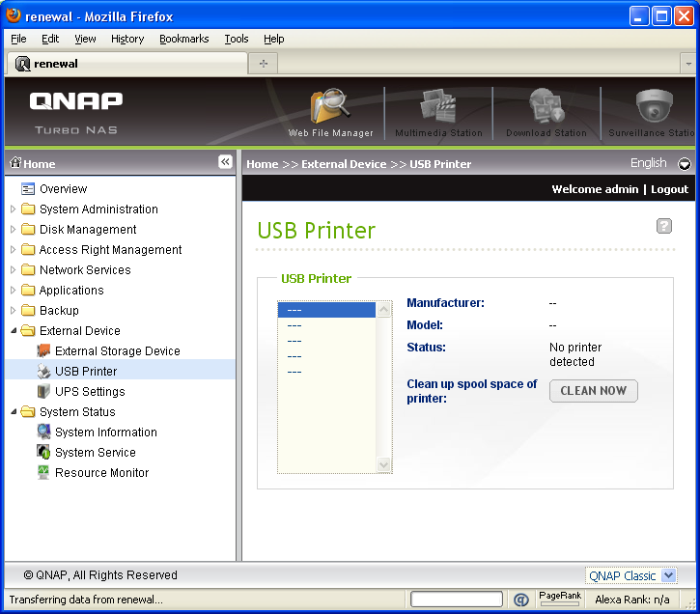Collapse the System Status tree node
The height and width of the screenshot is (614, 700).
tap(14, 411)
